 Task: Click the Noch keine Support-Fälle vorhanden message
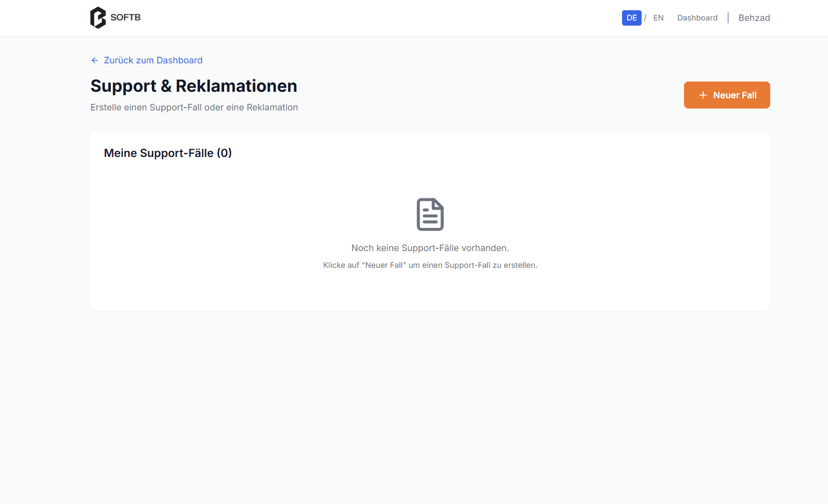430,248
